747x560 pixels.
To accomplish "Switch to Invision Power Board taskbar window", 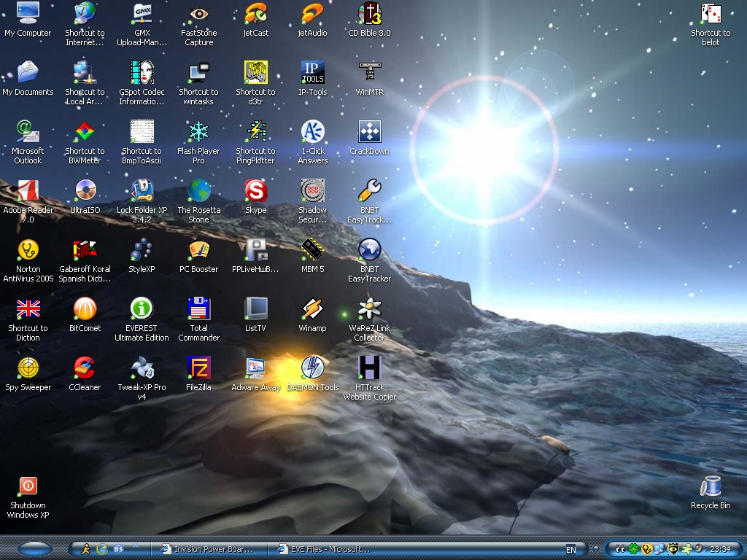I will (208, 549).
